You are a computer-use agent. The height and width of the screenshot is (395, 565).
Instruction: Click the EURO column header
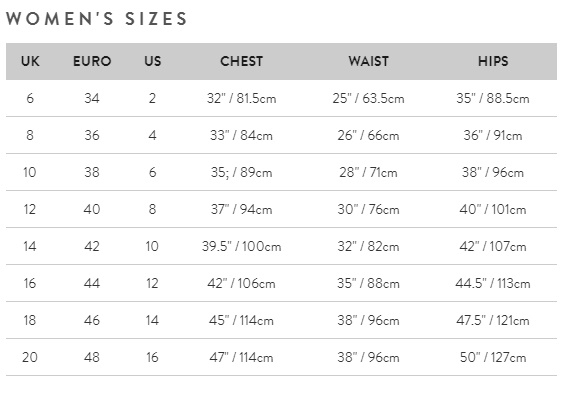[92, 61]
